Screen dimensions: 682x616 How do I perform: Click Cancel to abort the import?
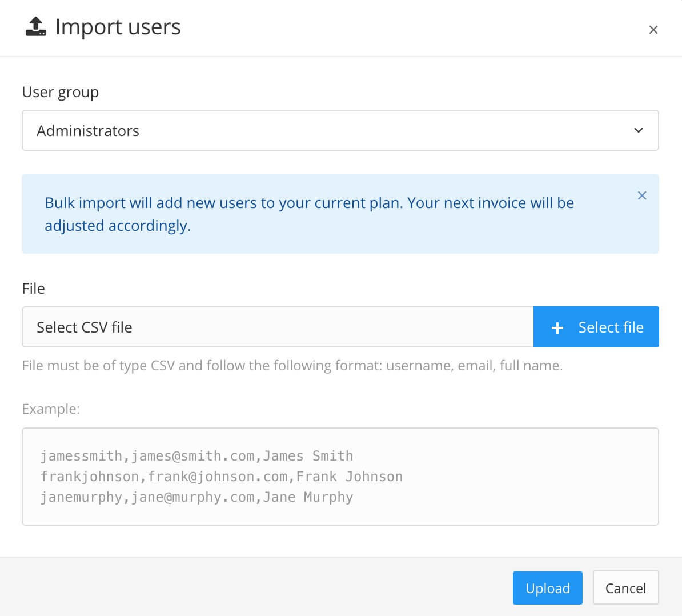[625, 587]
